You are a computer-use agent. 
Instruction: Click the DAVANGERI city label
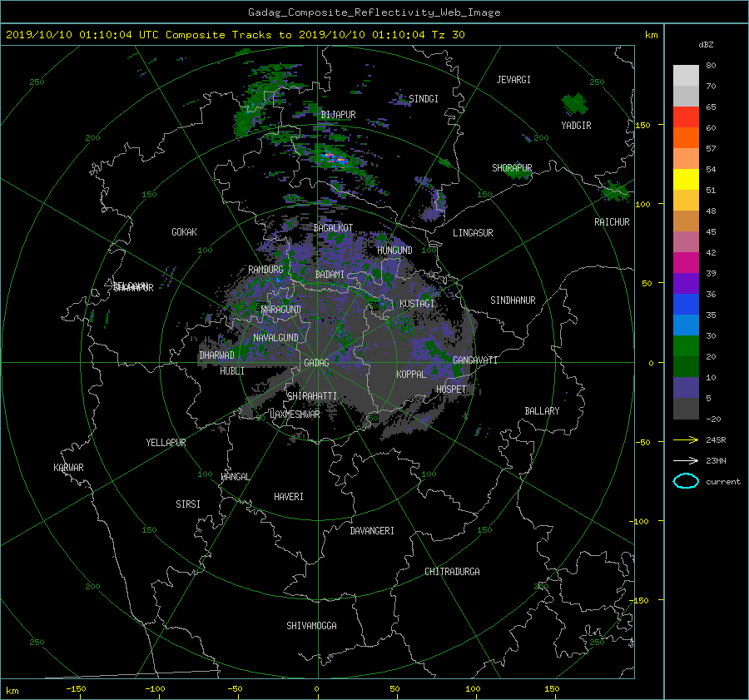(x=372, y=531)
